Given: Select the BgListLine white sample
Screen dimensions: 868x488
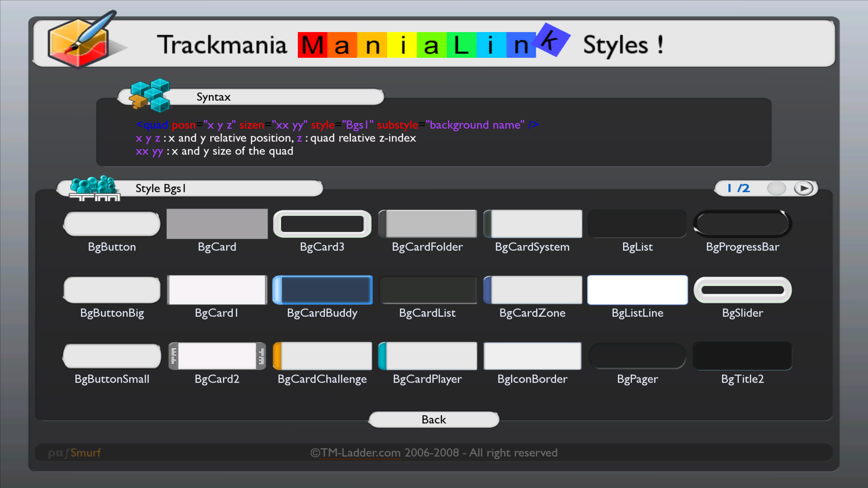Looking at the screenshot, I should (x=637, y=290).
